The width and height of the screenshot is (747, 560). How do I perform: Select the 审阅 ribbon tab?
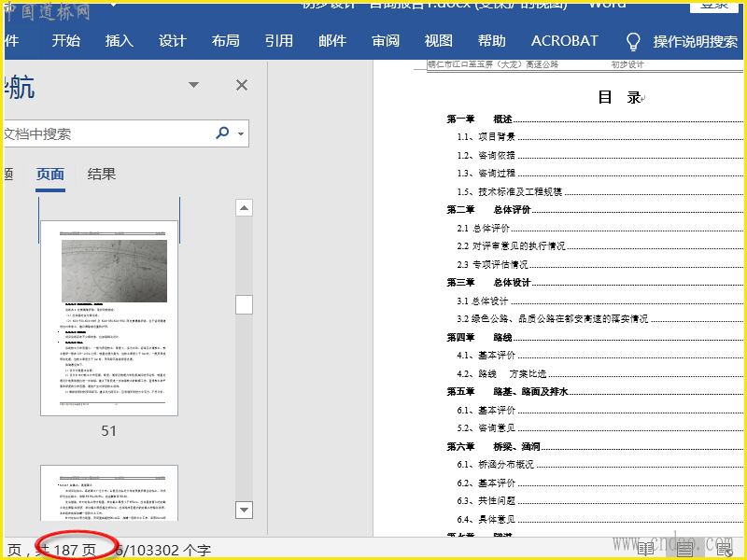click(x=386, y=41)
